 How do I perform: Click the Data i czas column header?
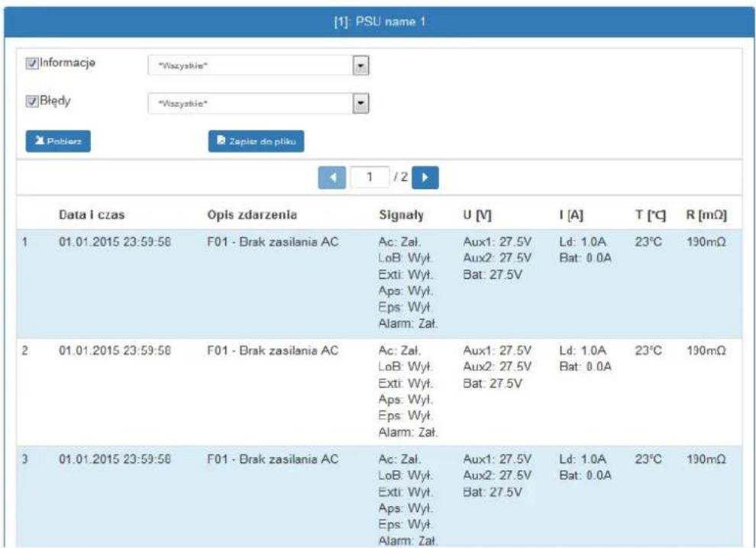point(92,215)
